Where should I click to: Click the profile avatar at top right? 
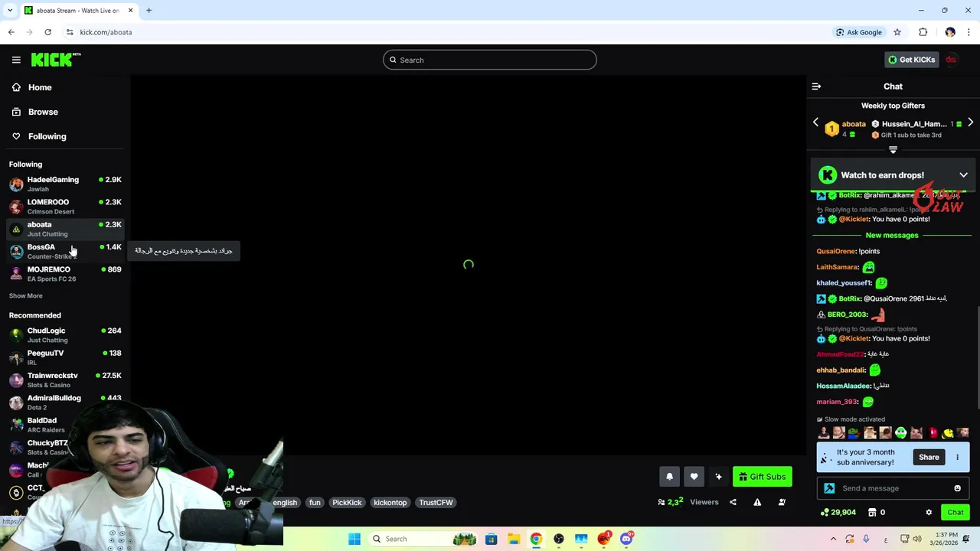951,60
